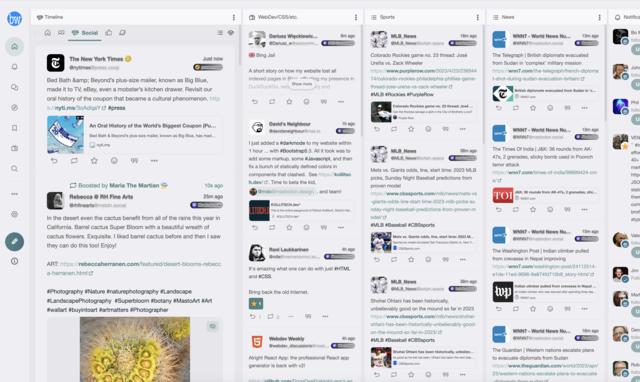Click the round pencil compose button
The image size is (640, 382).
click(x=14, y=241)
